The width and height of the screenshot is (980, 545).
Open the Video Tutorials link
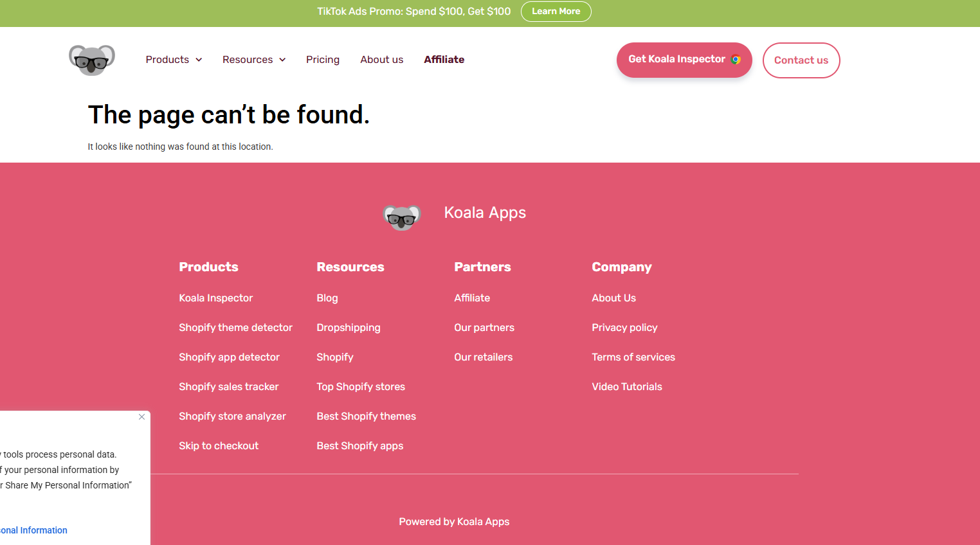[x=627, y=387]
